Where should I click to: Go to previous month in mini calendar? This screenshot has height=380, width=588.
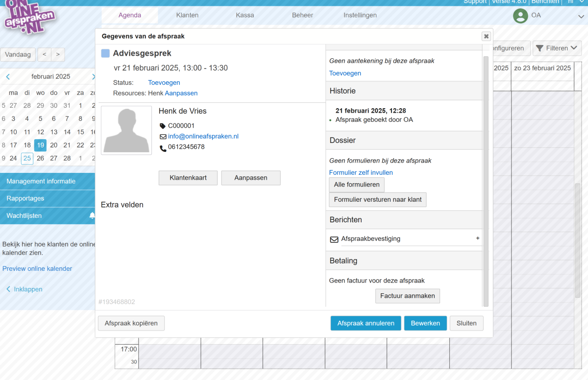tap(8, 77)
